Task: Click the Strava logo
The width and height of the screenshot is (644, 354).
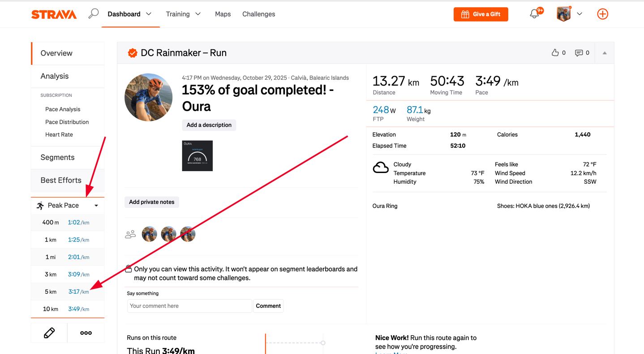Action: coord(54,14)
